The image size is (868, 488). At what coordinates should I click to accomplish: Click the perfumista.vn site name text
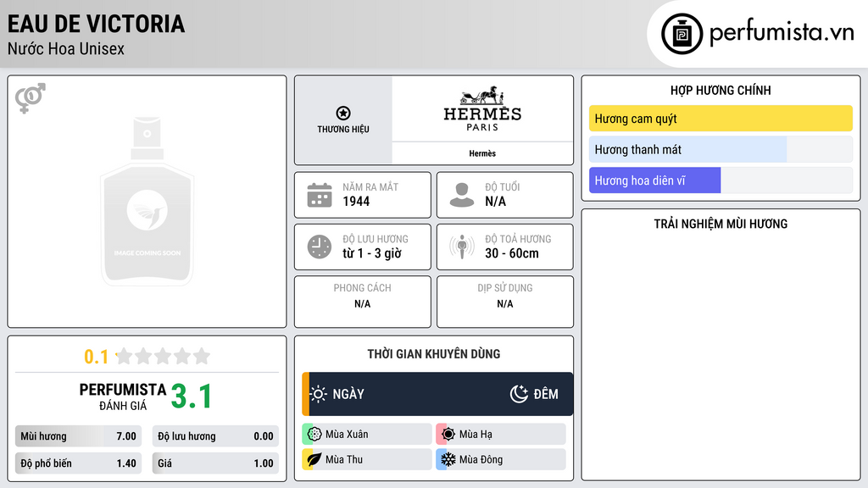(781, 34)
